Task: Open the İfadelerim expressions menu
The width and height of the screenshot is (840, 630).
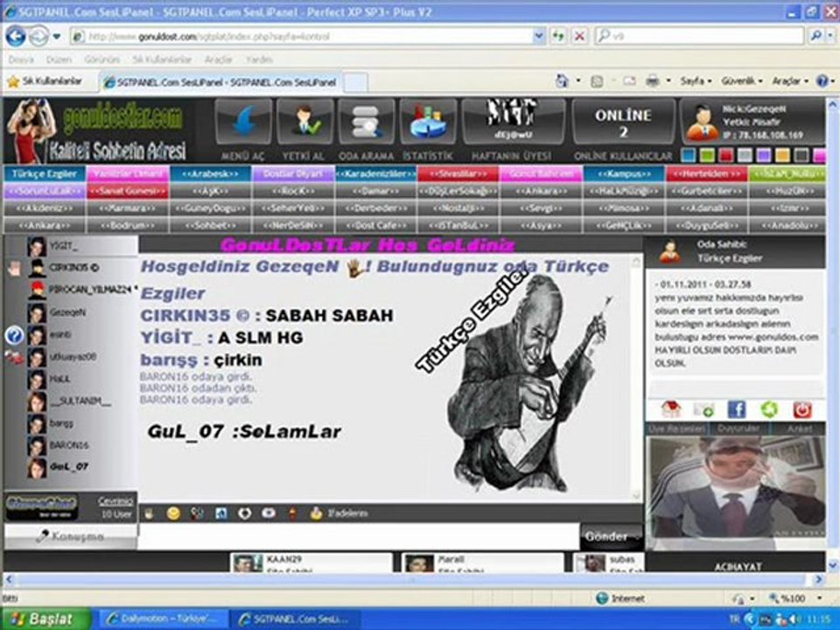Action: click(339, 514)
